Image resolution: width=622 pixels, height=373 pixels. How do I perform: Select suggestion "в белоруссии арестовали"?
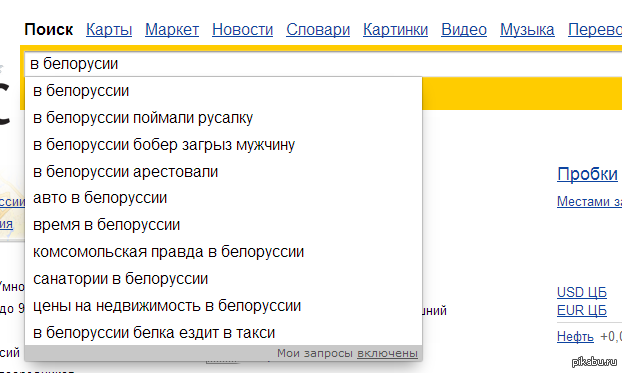click(x=223, y=172)
